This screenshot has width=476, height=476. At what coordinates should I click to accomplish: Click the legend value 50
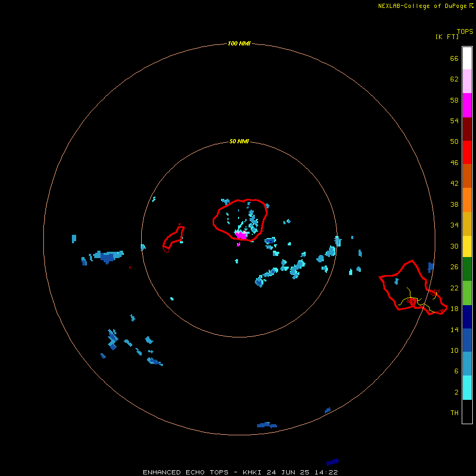tap(454, 141)
